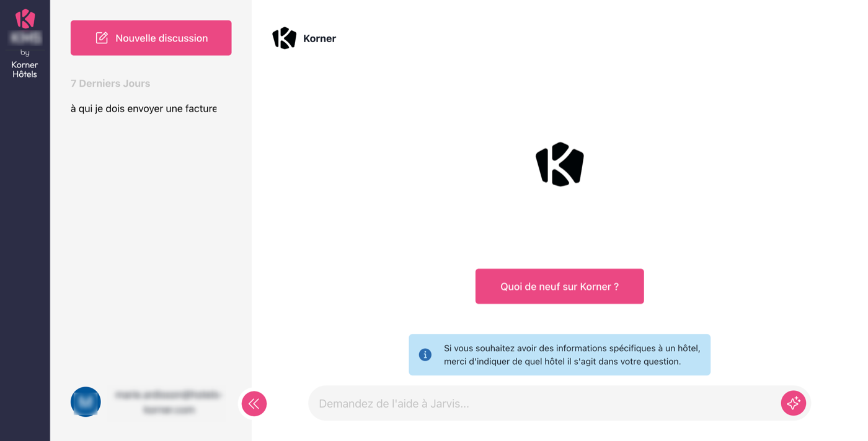
Task: Click the large Korner logo in center
Action: click(x=559, y=164)
